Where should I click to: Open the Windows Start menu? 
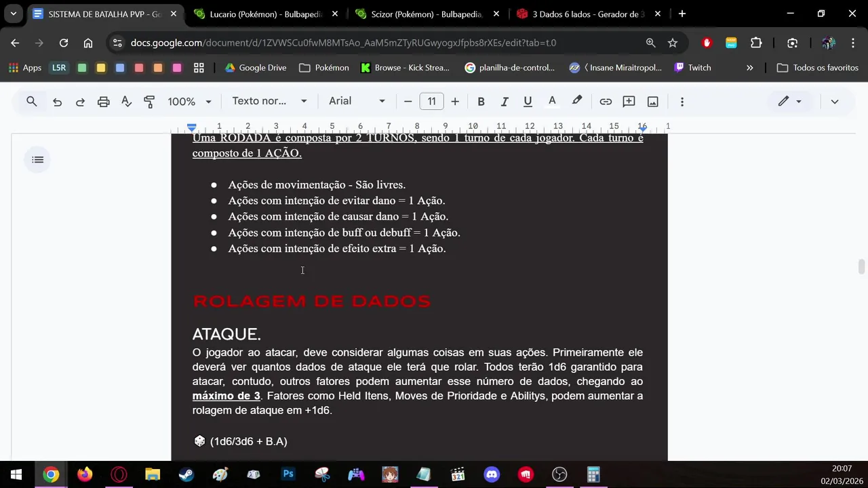(x=16, y=474)
